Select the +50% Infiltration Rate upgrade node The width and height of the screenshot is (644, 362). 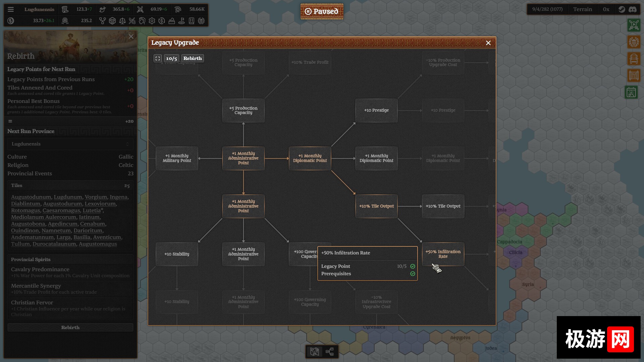[x=443, y=254]
